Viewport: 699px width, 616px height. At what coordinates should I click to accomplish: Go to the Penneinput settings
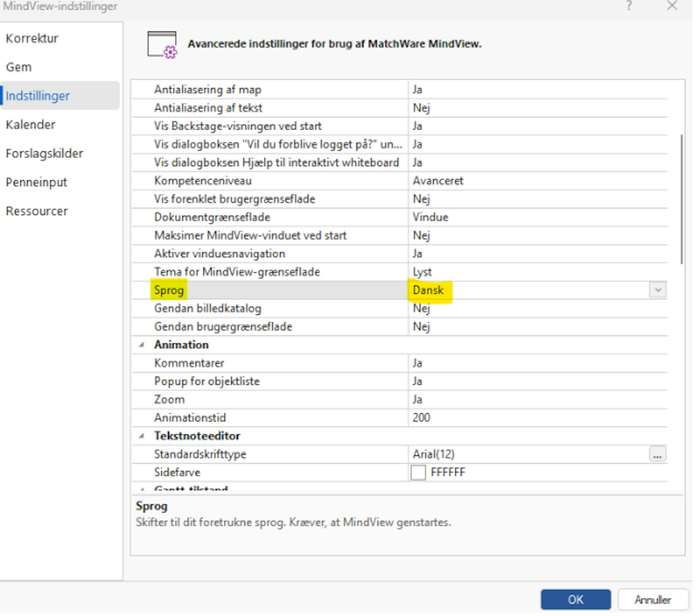(37, 182)
